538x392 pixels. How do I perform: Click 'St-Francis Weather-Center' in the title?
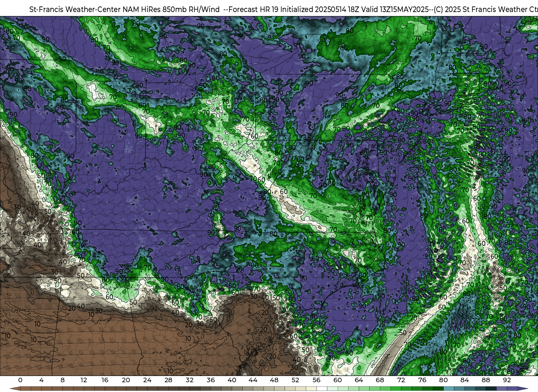click(x=75, y=10)
